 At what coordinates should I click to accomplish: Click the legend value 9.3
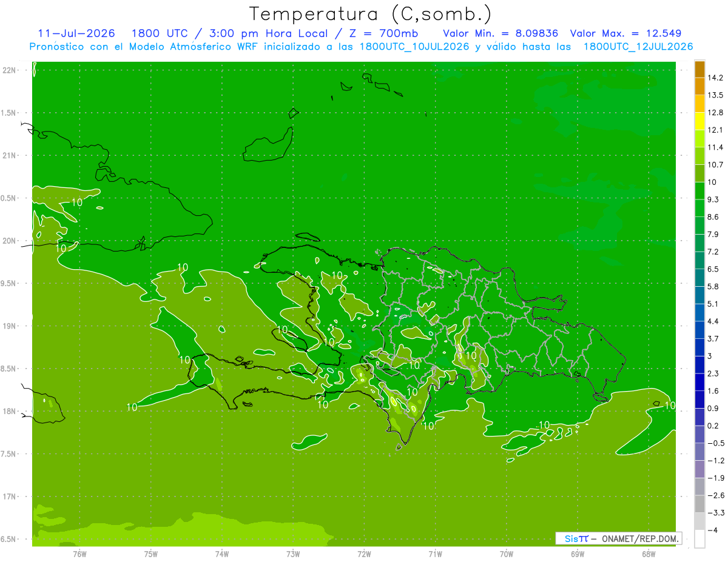[x=714, y=199]
